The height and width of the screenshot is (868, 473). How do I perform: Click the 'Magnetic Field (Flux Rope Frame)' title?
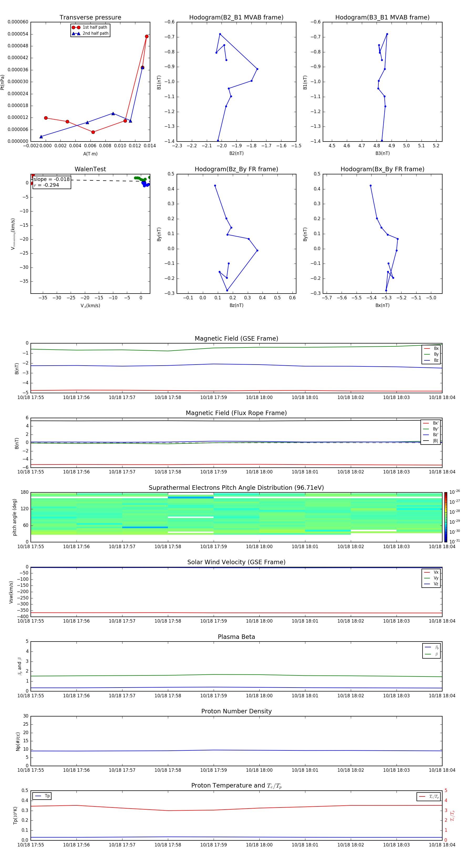236,413
